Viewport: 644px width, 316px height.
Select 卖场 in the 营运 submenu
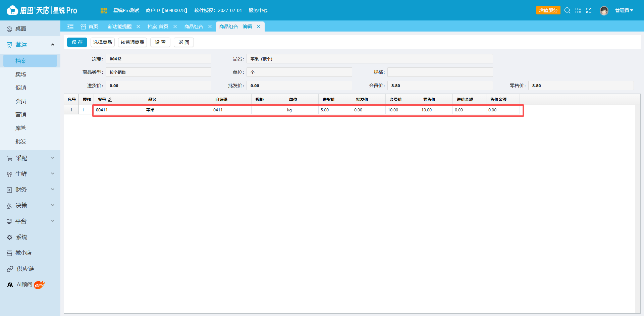[x=21, y=74]
